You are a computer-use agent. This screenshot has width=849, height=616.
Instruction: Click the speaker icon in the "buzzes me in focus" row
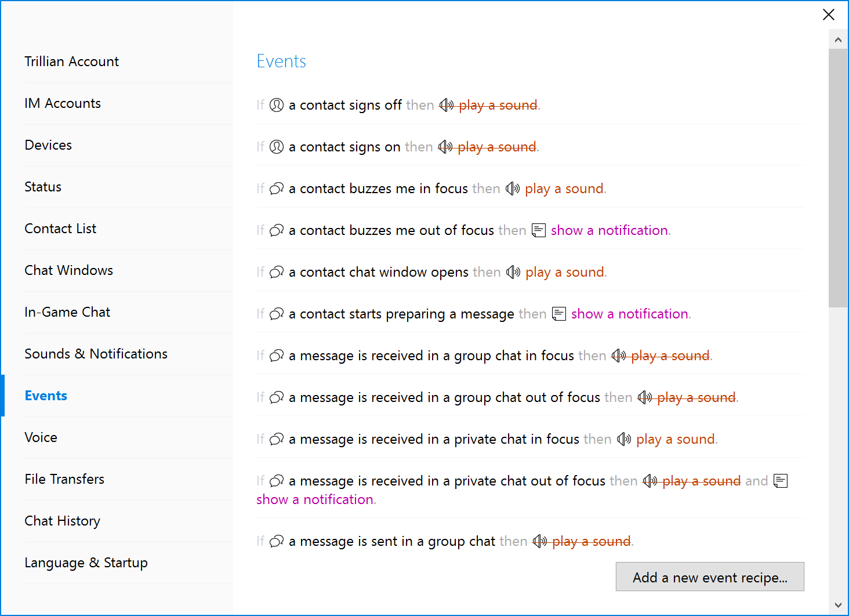(513, 189)
